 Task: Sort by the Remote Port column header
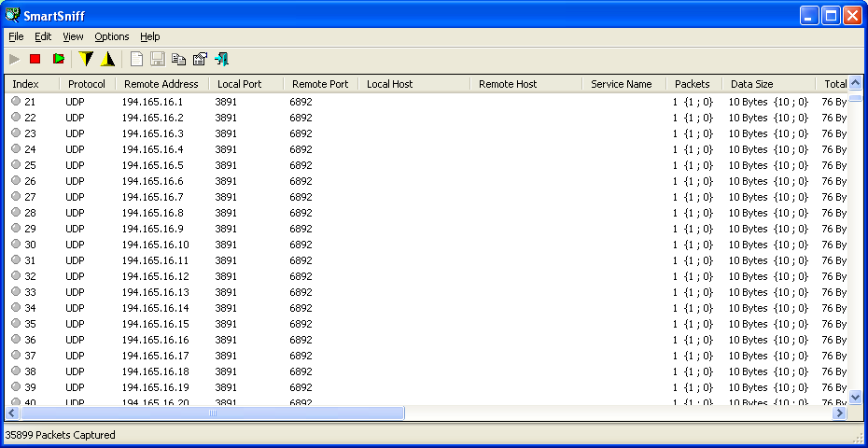pos(320,84)
